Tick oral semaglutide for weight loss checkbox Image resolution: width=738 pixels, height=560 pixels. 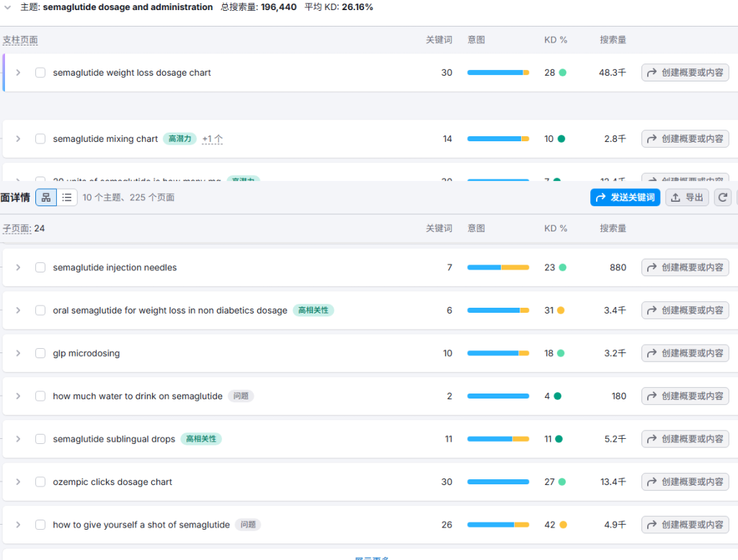pyautogui.click(x=40, y=310)
